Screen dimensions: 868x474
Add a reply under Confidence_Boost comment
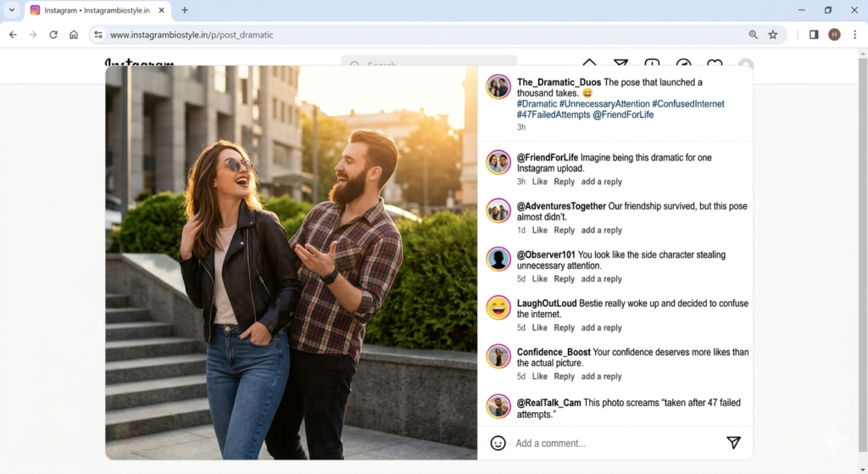(601, 376)
